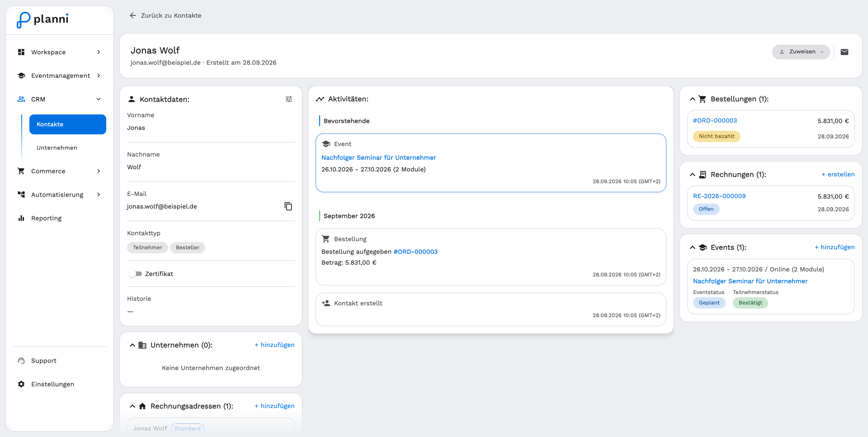Click + hinzufügen for Rechnungsadressen
Viewport: 868px width, 437px height.
point(274,406)
